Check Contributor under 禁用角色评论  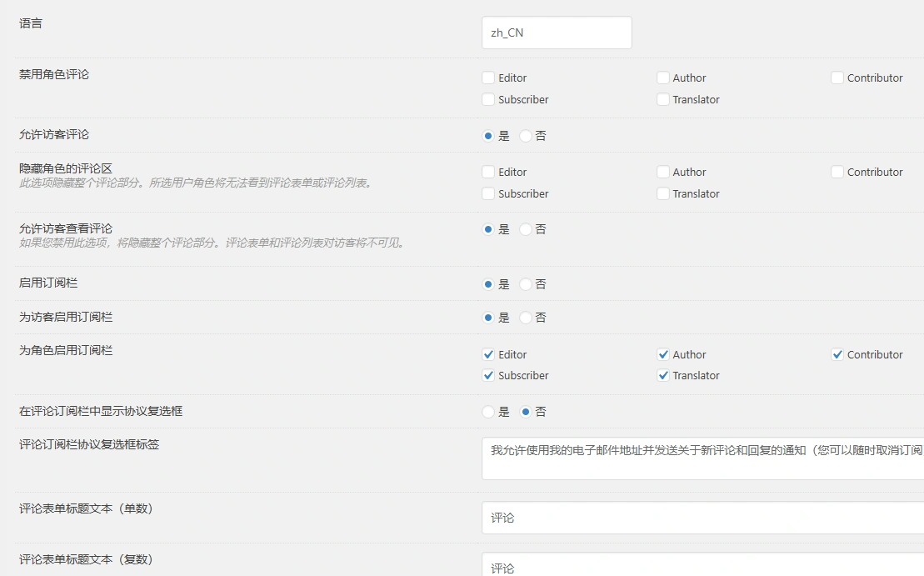pos(837,78)
